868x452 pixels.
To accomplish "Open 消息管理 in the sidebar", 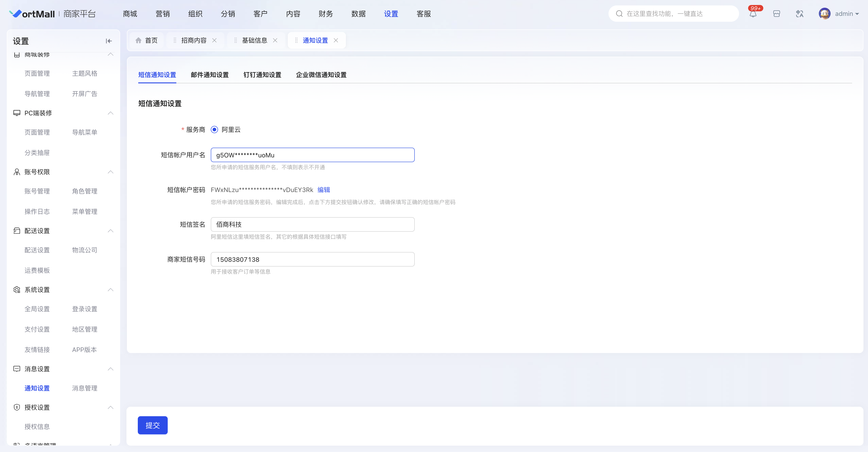I will pyautogui.click(x=85, y=388).
